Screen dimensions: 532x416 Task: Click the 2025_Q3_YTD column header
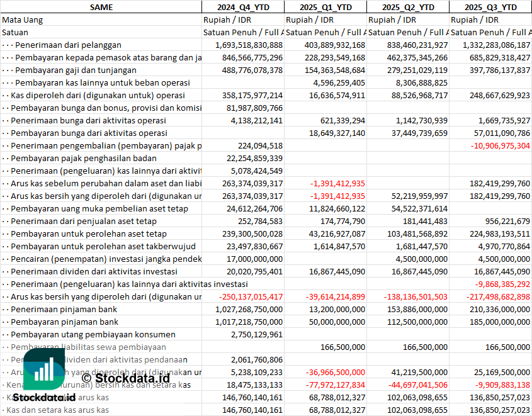pyautogui.click(x=490, y=7)
